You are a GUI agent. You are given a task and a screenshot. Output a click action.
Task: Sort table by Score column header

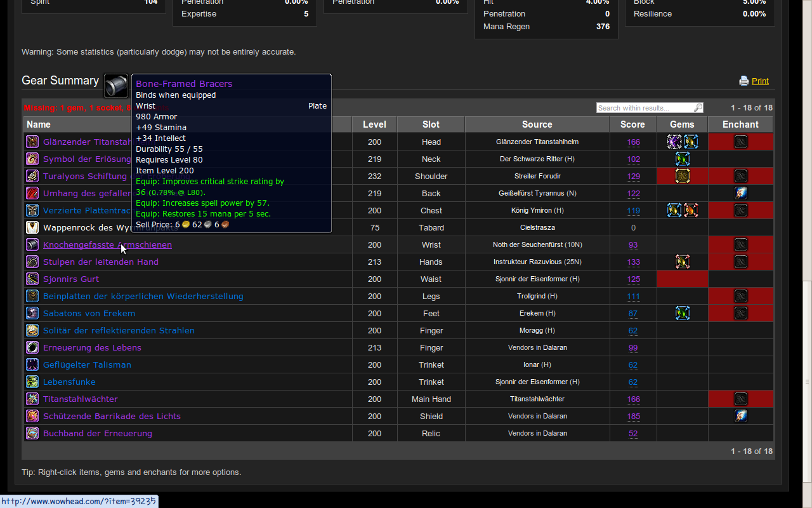point(632,124)
